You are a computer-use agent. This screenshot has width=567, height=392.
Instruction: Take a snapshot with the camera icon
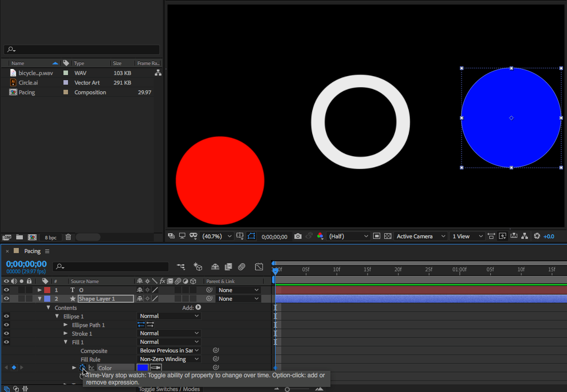point(298,236)
